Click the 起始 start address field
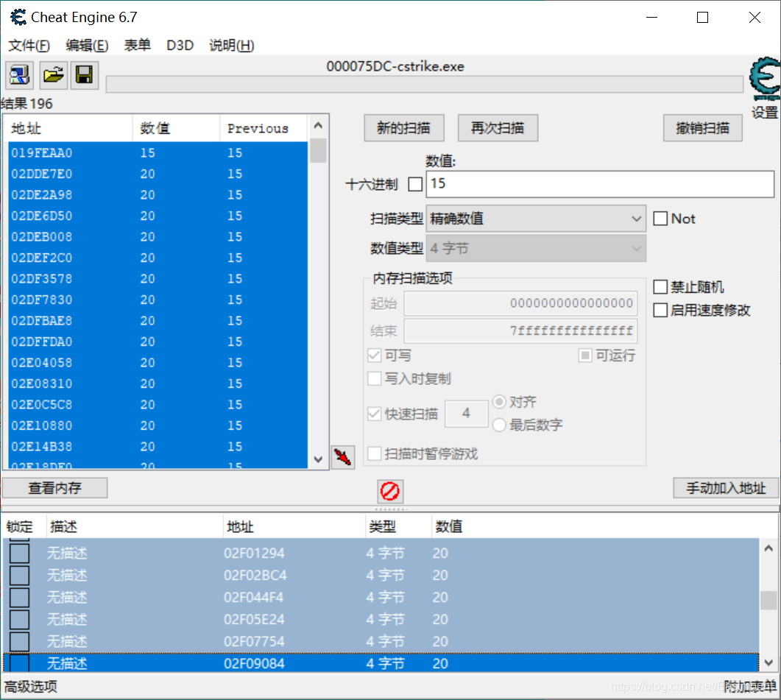 coord(520,303)
